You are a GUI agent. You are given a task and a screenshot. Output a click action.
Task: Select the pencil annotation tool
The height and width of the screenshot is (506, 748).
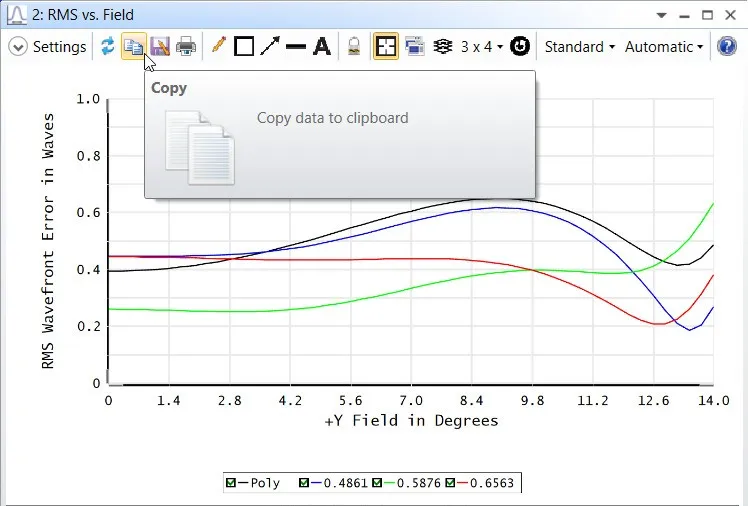tap(218, 46)
